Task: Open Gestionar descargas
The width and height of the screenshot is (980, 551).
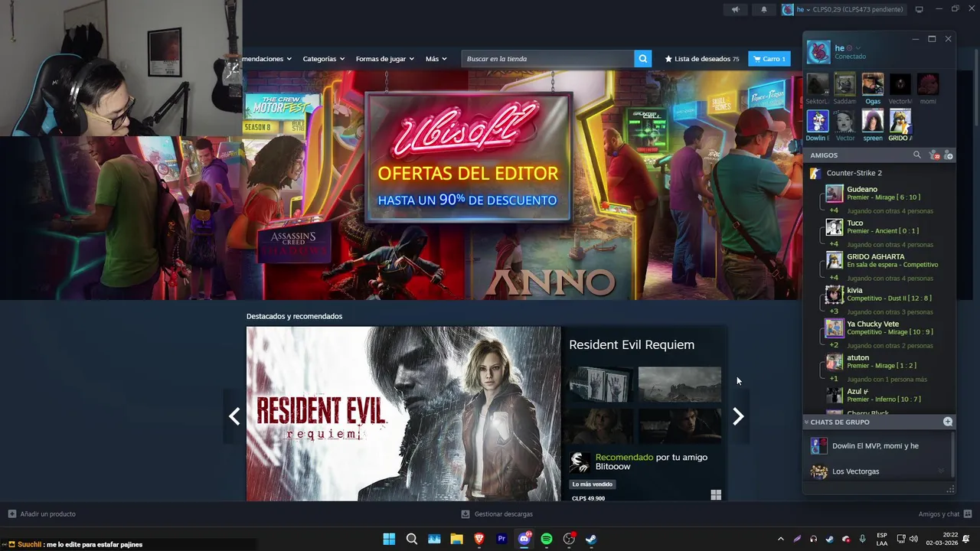Action: pos(497,514)
